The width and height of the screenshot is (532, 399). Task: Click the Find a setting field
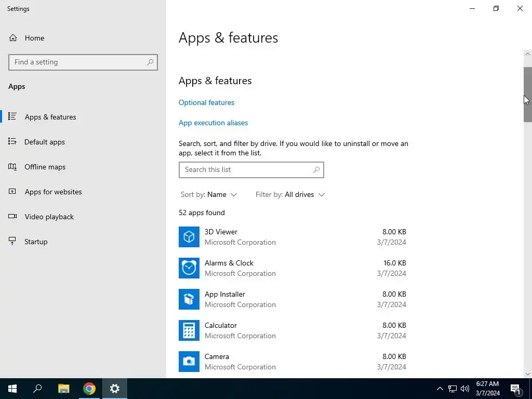click(83, 62)
